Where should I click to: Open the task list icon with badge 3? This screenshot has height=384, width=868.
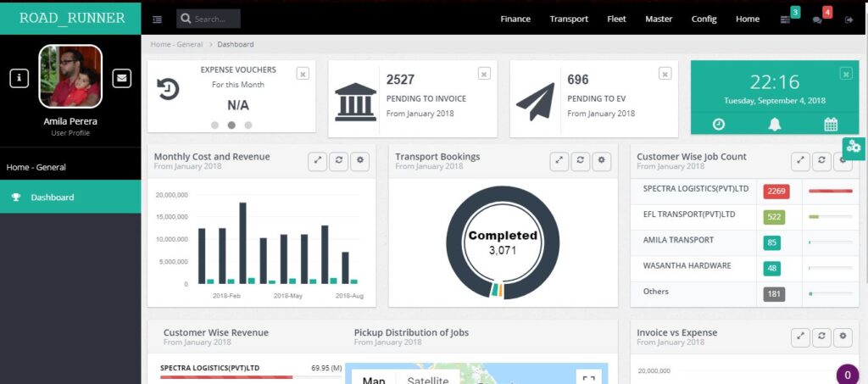coord(785,19)
